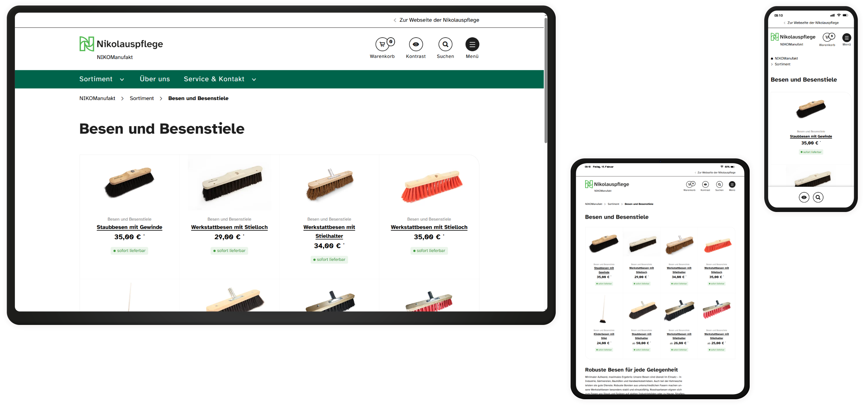Follow Zur Webseite der Nikolauspflege link on desktop
This screenshot has width=868, height=407.
439,20
